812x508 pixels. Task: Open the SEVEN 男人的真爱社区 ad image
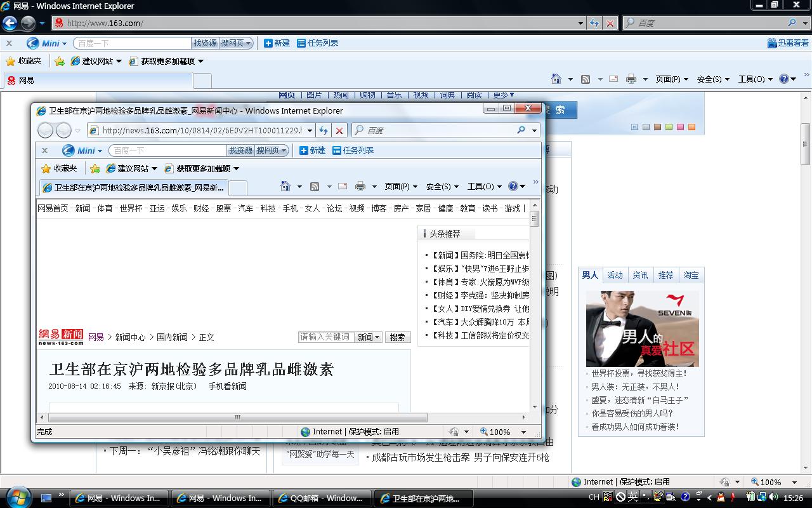(x=642, y=329)
